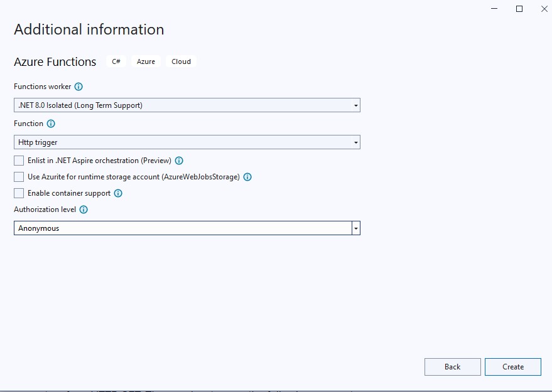Open the Authorization level dropdown arrow
This screenshot has width=552, height=392.
click(x=356, y=228)
